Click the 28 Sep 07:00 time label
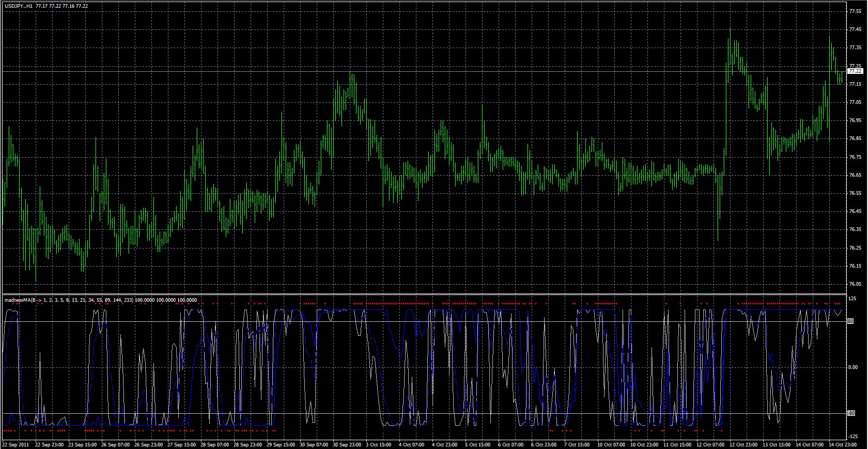The height and width of the screenshot is (449, 868). (214, 444)
